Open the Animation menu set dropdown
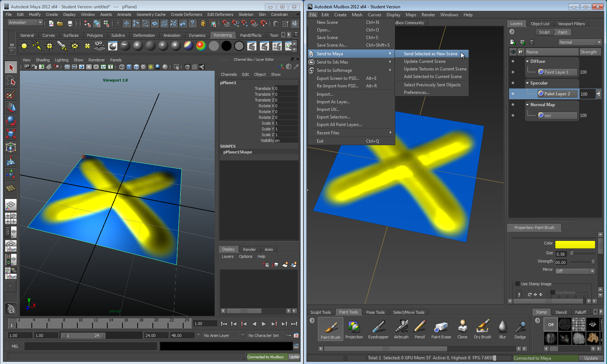607x364 pixels. 25,23
